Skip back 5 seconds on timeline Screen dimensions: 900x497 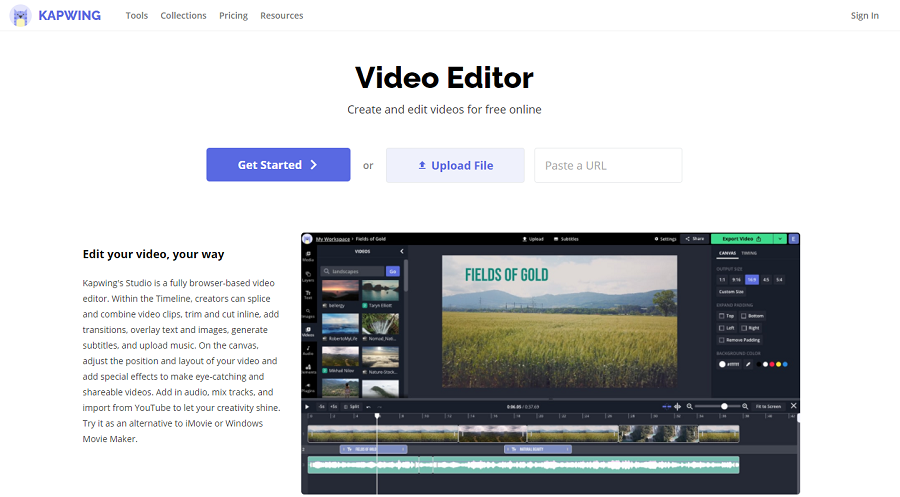click(x=321, y=406)
